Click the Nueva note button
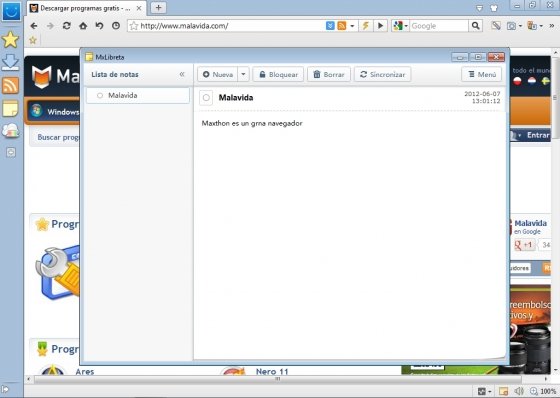This screenshot has width=560, height=398. point(218,74)
